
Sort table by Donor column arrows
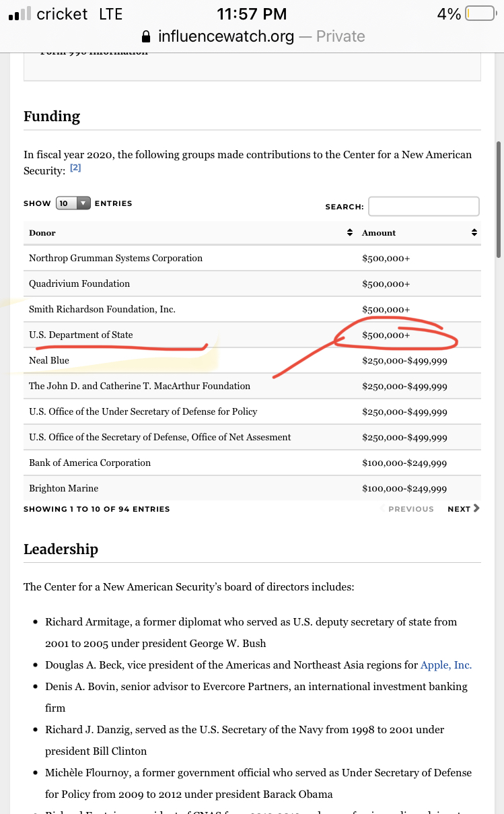pyautogui.click(x=350, y=232)
